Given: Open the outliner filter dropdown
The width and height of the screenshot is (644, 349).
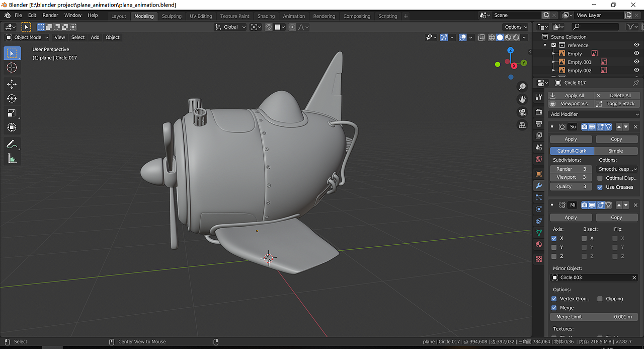Looking at the screenshot, I should click(632, 27).
